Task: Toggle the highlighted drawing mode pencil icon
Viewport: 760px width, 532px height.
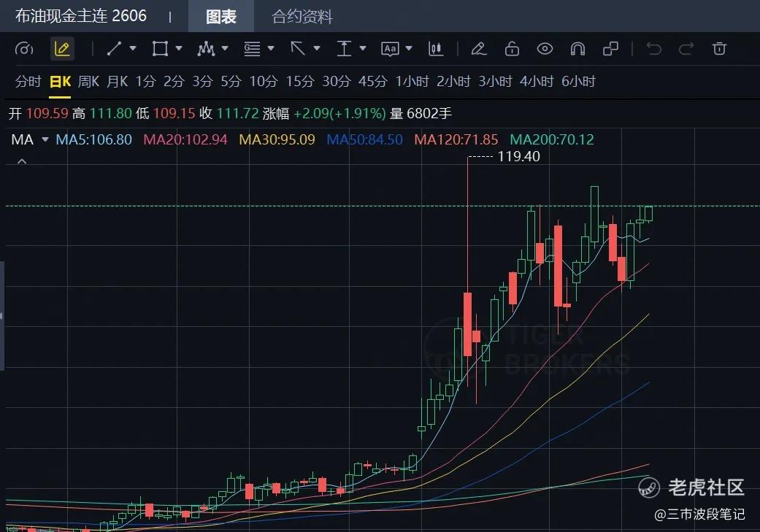Action: 62,48
